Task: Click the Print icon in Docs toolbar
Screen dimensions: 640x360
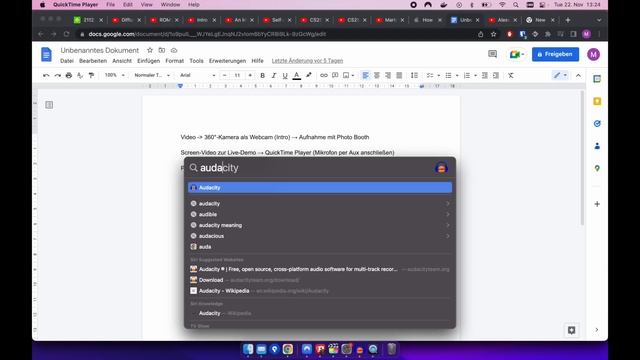Action: (x=69, y=76)
